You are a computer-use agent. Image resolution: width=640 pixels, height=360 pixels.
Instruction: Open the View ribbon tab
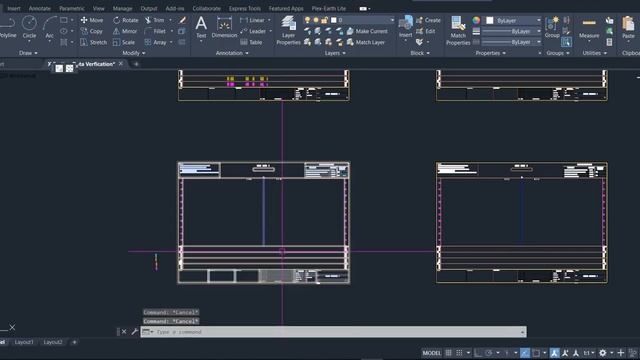coord(98,9)
